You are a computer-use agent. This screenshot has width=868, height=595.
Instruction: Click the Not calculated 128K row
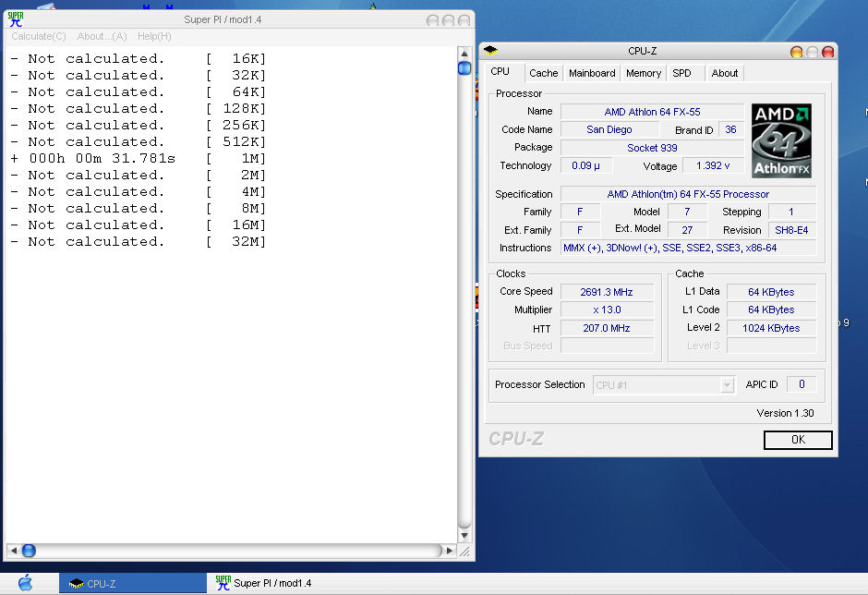[x=139, y=109]
